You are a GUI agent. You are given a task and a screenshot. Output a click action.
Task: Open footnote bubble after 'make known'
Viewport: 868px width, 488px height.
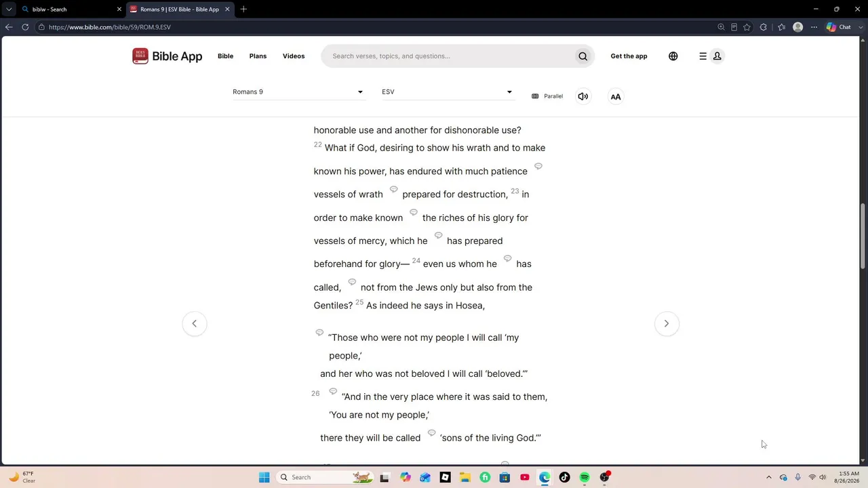point(414,212)
